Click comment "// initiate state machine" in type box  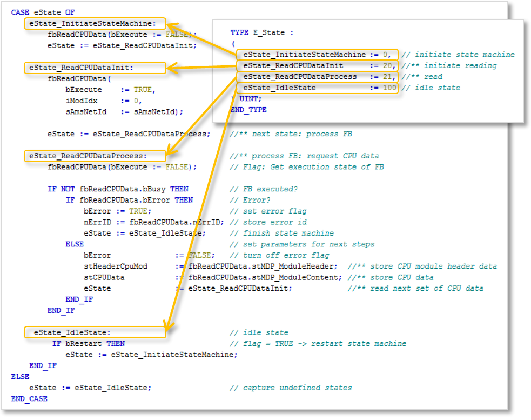tap(458, 55)
